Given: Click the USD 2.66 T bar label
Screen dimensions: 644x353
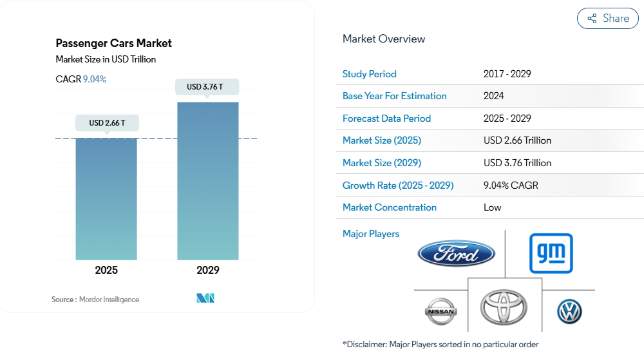Looking at the screenshot, I should click(107, 122).
